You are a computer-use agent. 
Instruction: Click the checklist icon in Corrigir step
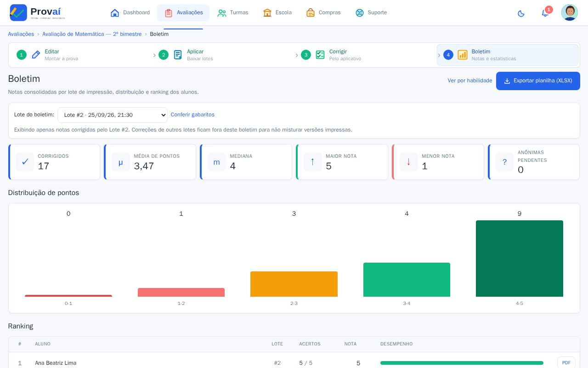pos(320,55)
